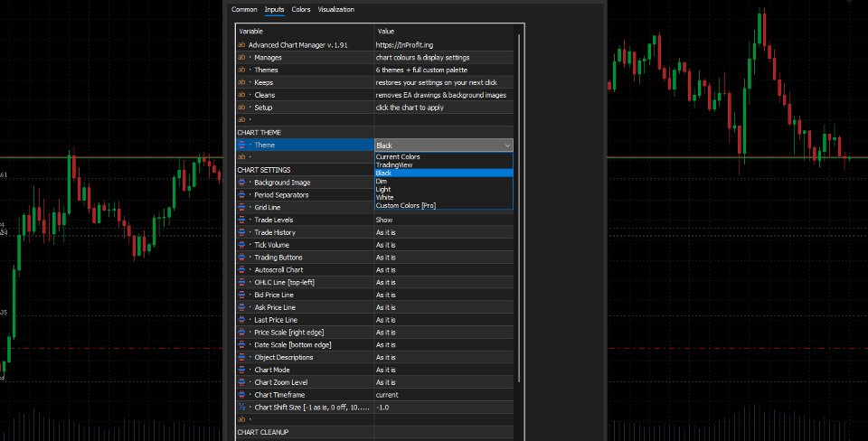Select TradingView theme option
This screenshot has height=441, width=868.
tap(444, 164)
